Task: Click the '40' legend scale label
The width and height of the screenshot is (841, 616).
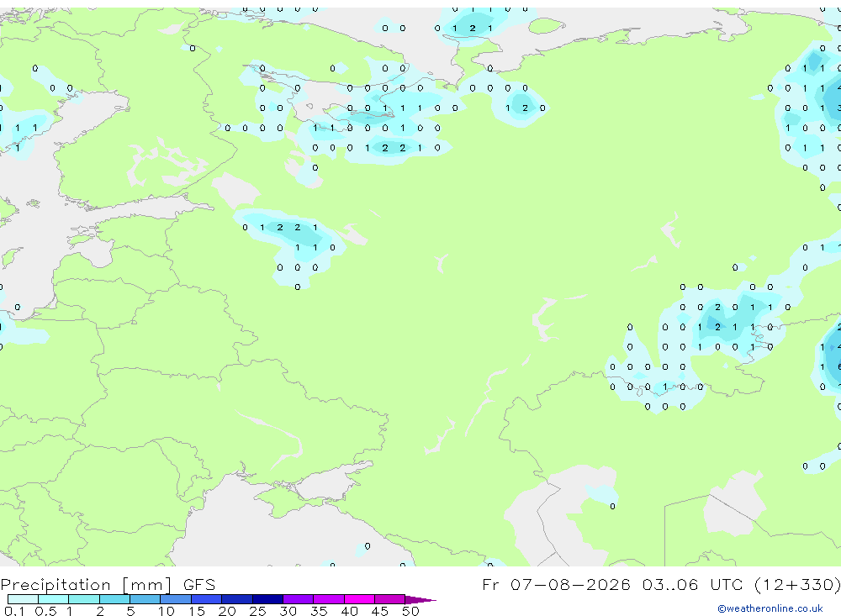Action: coord(349,611)
